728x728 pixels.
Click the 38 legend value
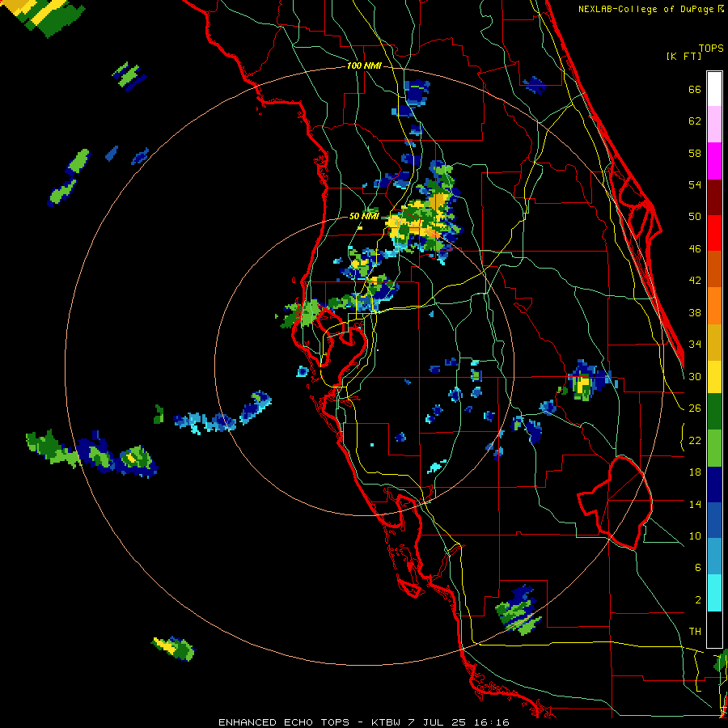coord(695,313)
